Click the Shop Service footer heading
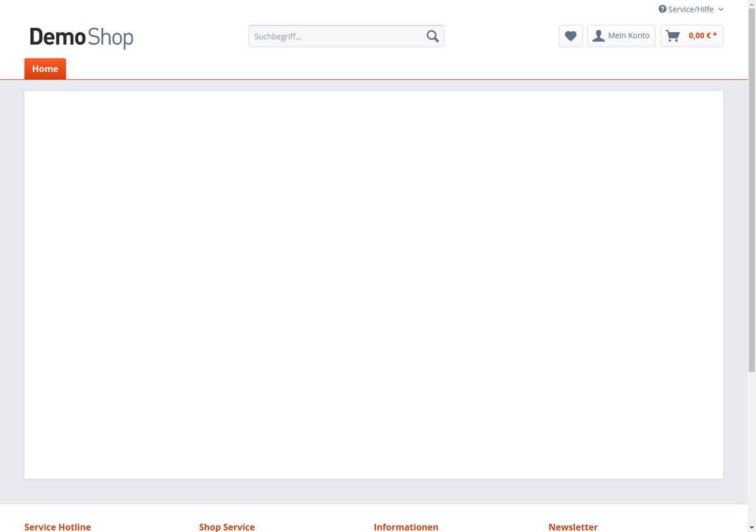Viewport: 756px width, 532px height. tap(227, 527)
